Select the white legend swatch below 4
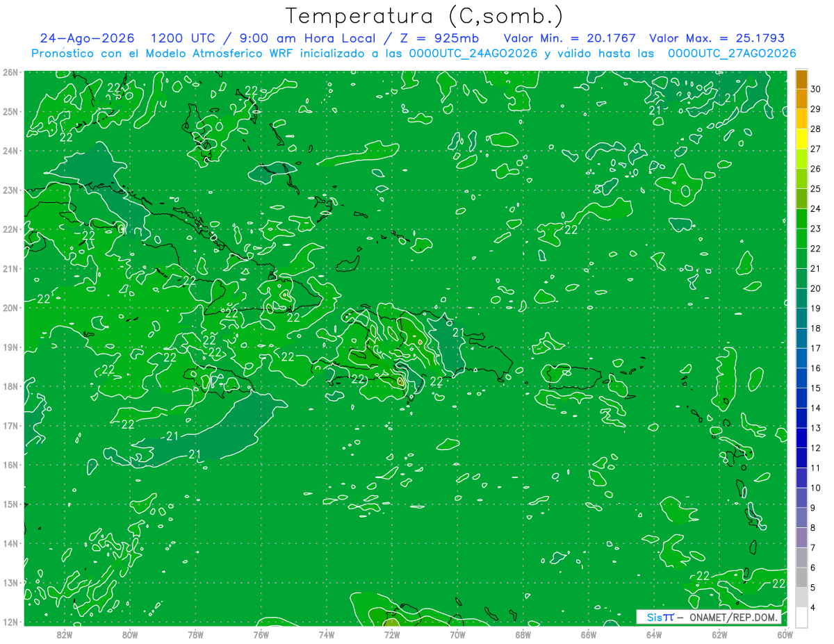834x644 pixels. [801, 617]
